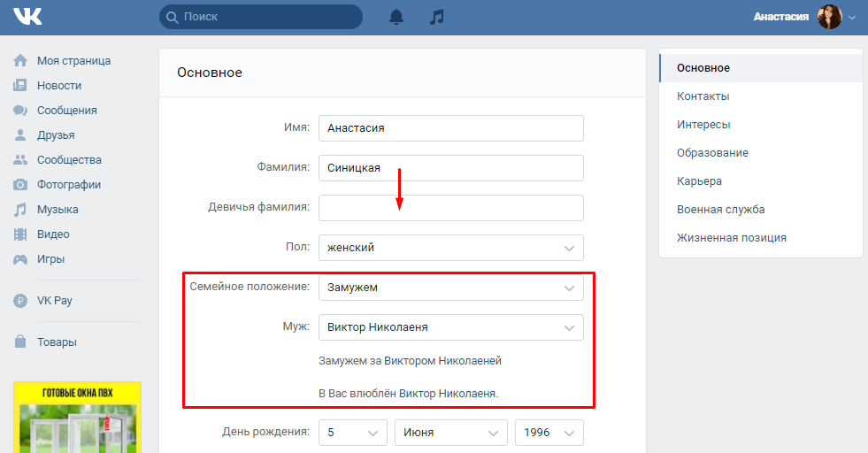Open the Муж dropdown with Виктор Николаеня
This screenshot has height=453, width=868.
pyautogui.click(x=451, y=327)
